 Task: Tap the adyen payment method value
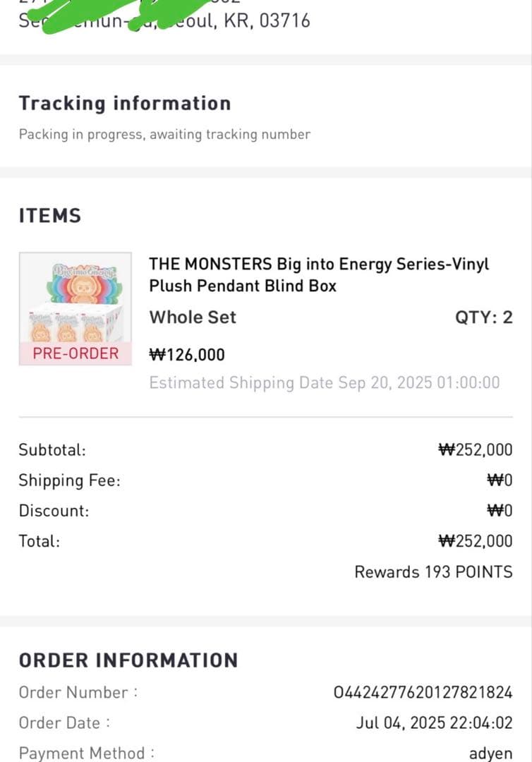(x=490, y=753)
